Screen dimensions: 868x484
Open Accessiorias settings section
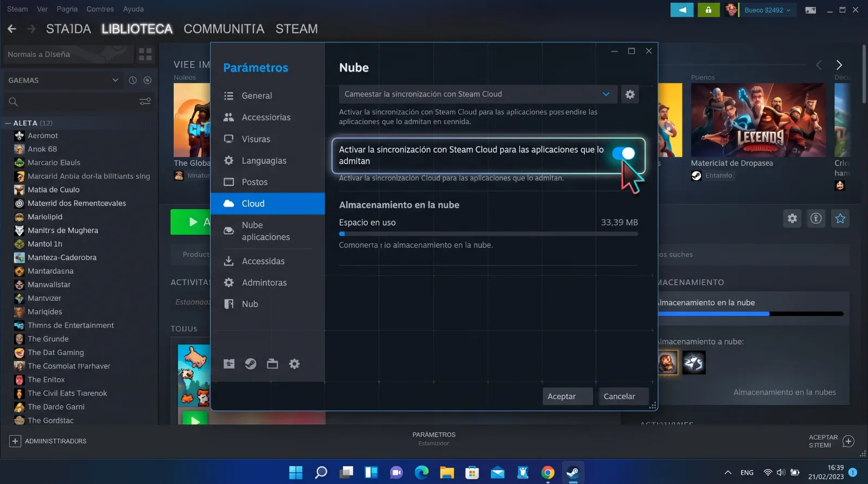(267, 118)
